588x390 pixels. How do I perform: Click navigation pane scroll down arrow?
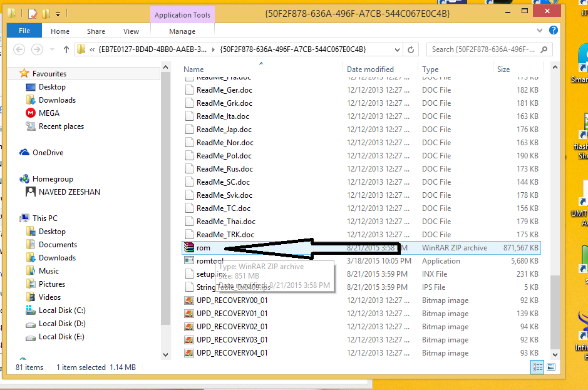[x=165, y=354]
